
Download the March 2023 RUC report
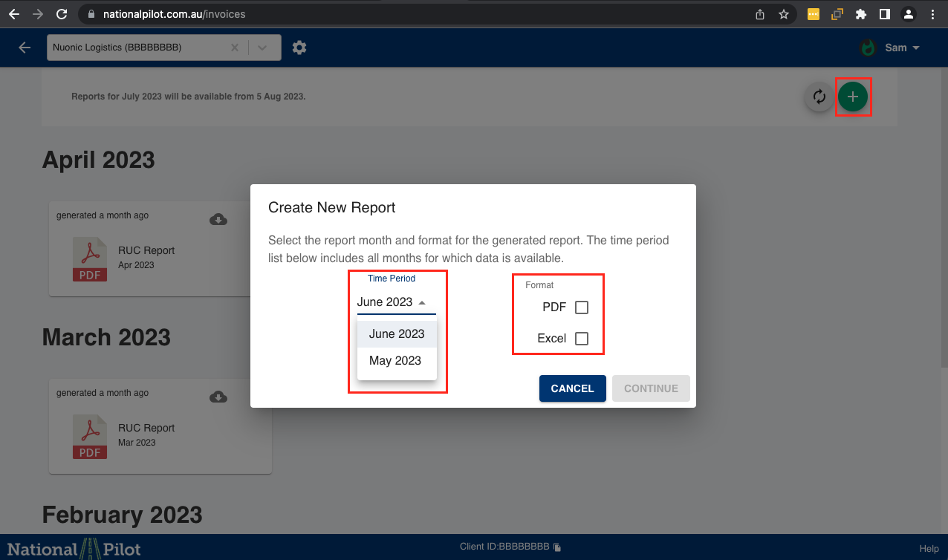click(218, 397)
